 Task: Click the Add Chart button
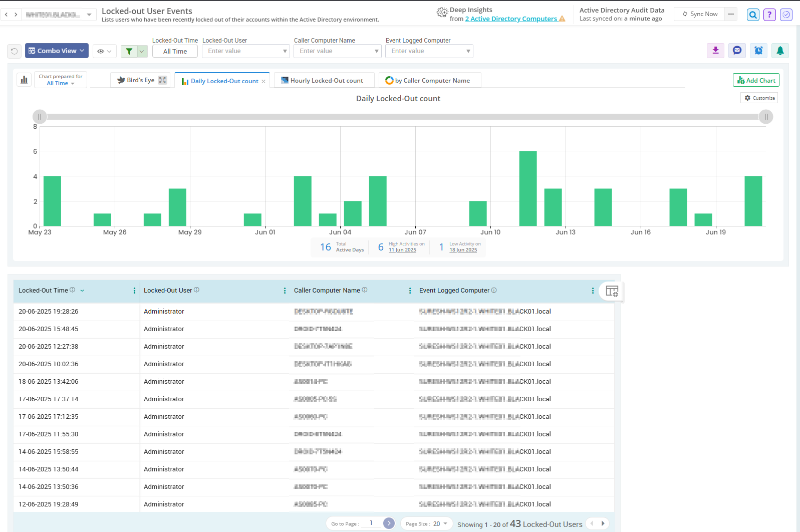[756, 80]
